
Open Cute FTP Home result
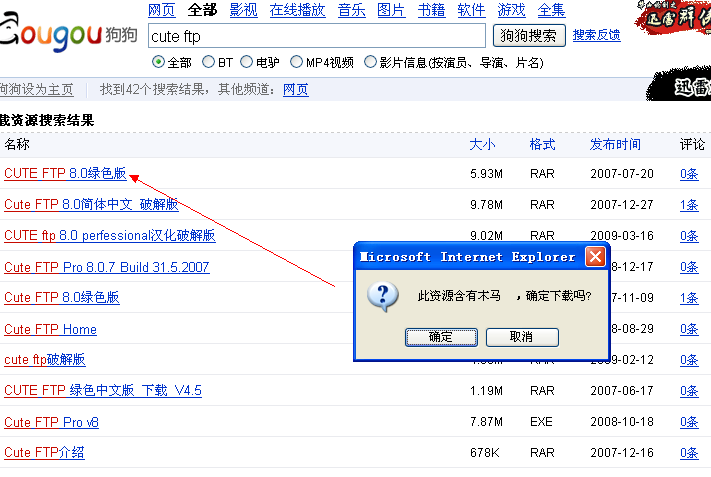pyautogui.click(x=50, y=329)
